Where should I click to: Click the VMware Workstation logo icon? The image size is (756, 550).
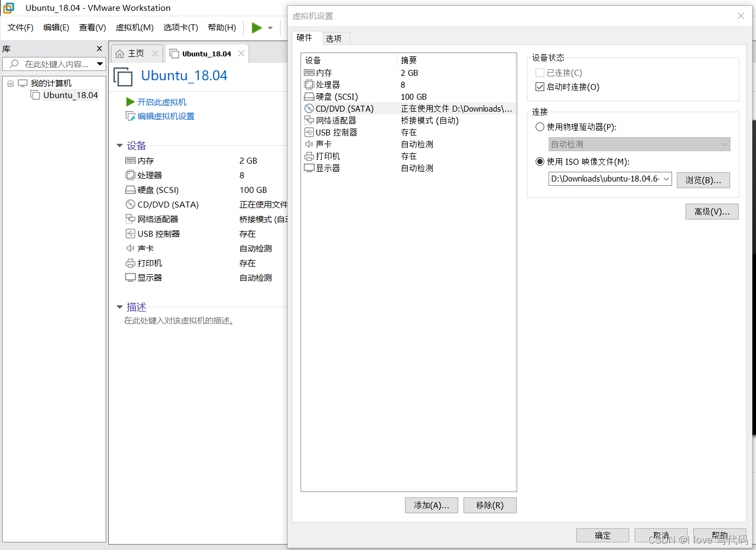click(x=9, y=8)
